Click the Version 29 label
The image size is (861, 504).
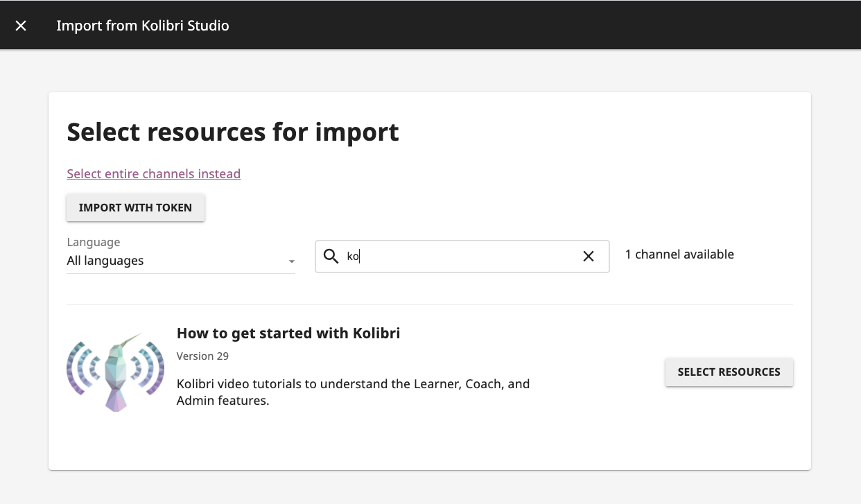(x=202, y=356)
